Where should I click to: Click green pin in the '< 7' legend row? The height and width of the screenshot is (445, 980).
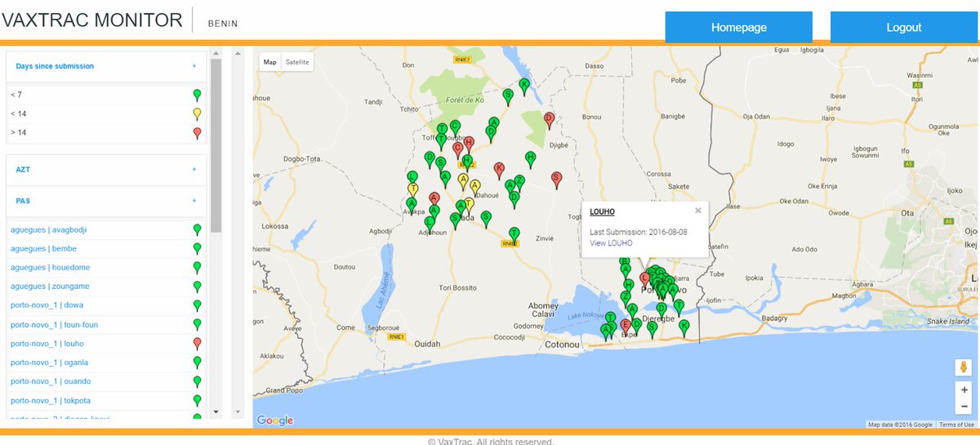(197, 95)
